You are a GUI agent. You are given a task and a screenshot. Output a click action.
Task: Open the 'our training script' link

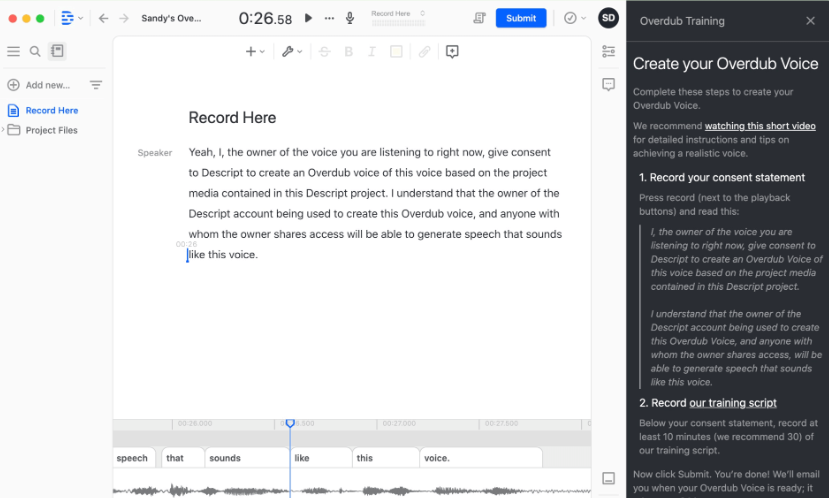tap(733, 403)
